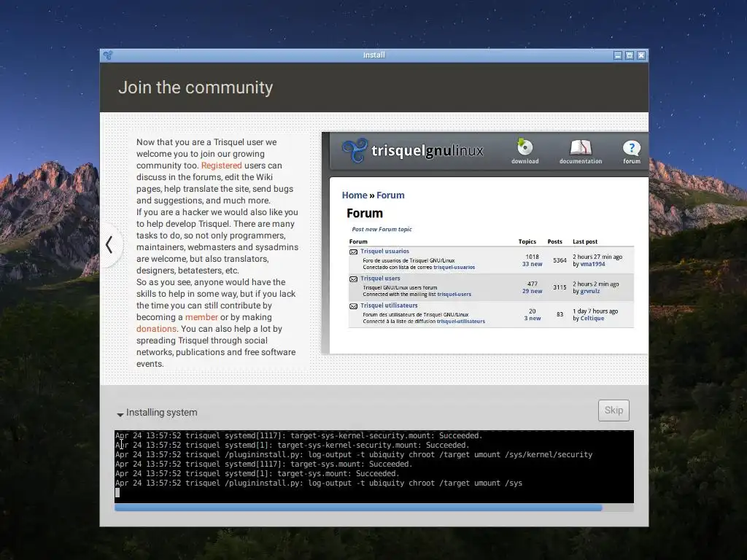Click envelope icon beside Trisquel utilisateurs
The image size is (747, 560).
tap(354, 306)
